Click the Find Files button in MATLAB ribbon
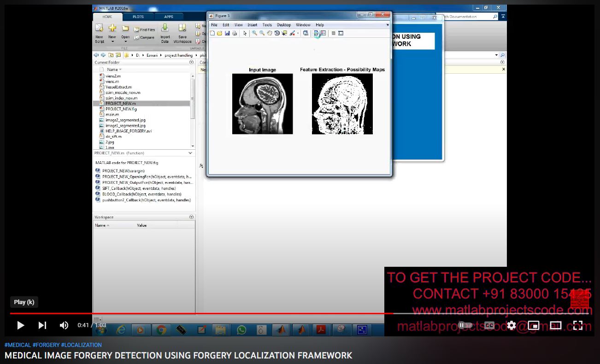The height and width of the screenshot is (364, 600). click(144, 29)
